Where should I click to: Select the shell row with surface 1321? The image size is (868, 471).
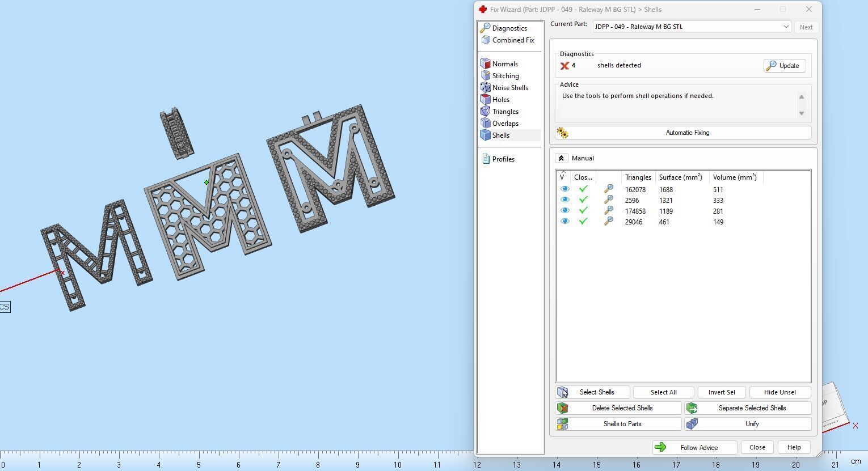[683, 201]
